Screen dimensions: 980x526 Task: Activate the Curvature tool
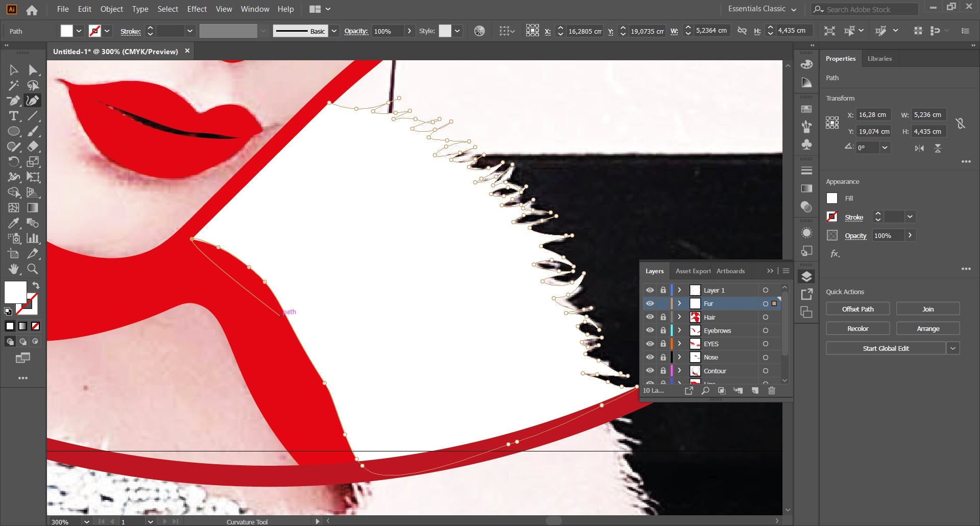(x=33, y=101)
